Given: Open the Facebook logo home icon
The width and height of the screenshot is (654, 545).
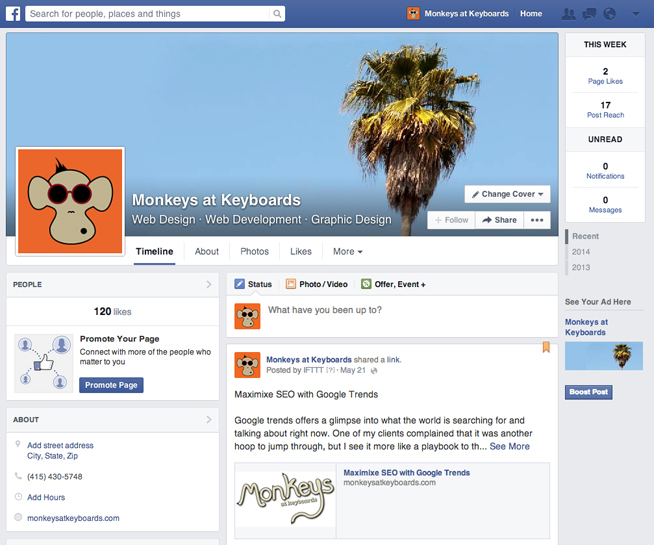Looking at the screenshot, I should tap(13, 14).
